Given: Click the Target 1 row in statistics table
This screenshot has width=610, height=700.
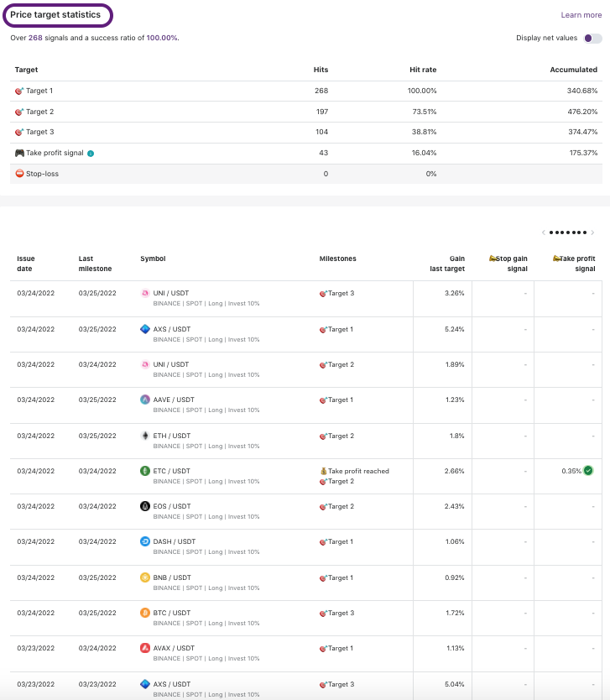Looking at the screenshot, I should tap(305, 91).
